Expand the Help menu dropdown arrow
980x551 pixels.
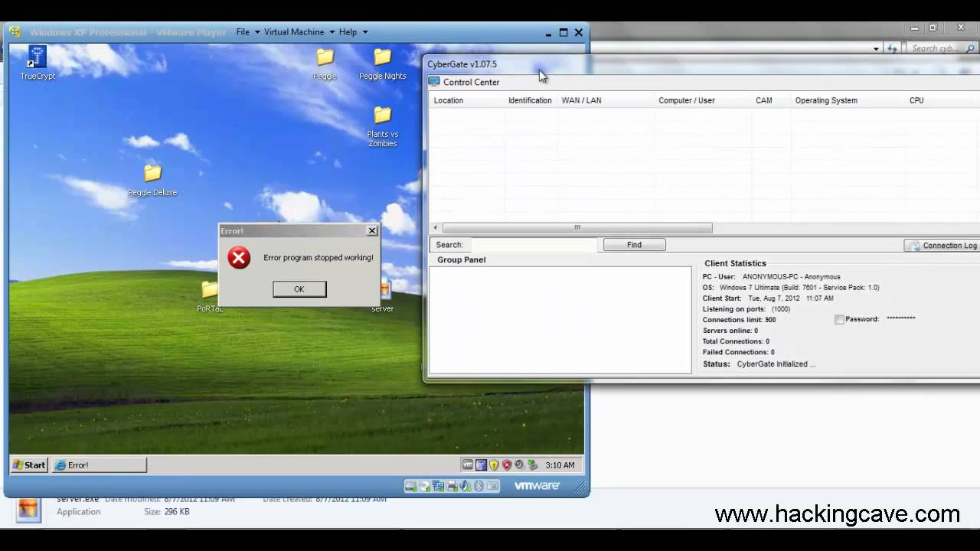pyautogui.click(x=365, y=32)
